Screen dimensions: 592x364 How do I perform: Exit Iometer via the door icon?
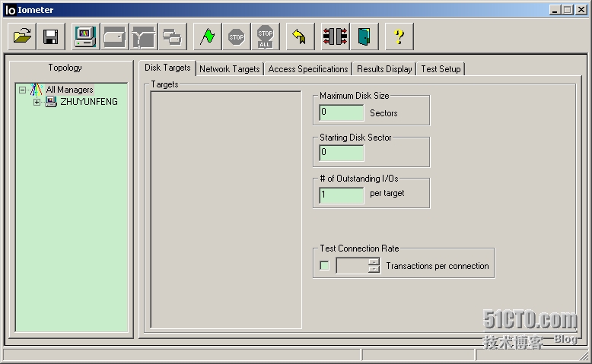pyautogui.click(x=364, y=36)
